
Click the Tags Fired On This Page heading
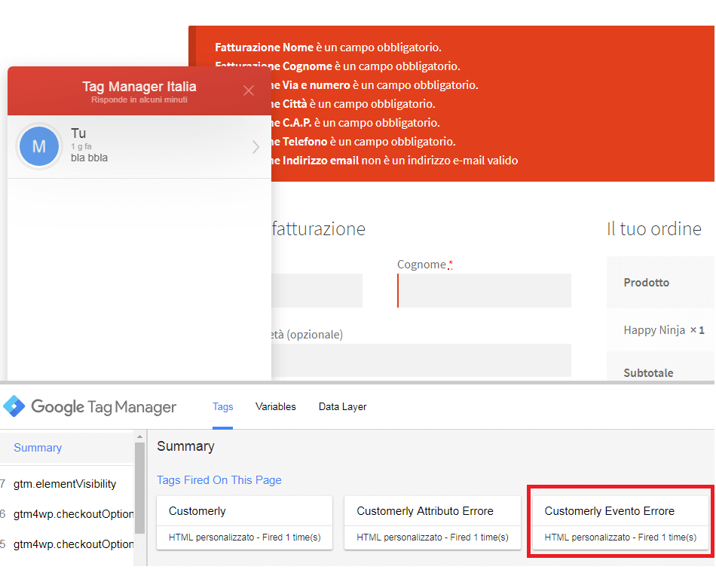click(x=219, y=480)
